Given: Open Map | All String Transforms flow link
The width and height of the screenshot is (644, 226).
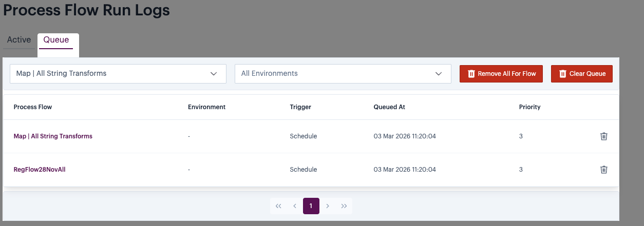Looking at the screenshot, I should (x=53, y=136).
